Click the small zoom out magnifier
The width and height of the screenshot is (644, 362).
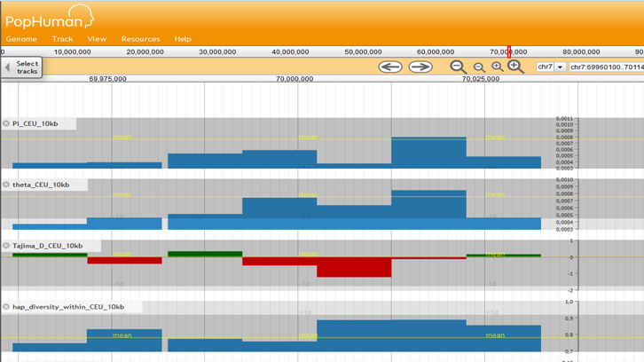tap(479, 67)
